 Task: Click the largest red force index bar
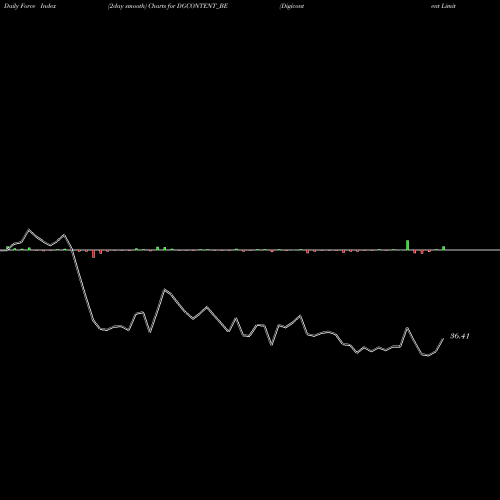[94, 254]
